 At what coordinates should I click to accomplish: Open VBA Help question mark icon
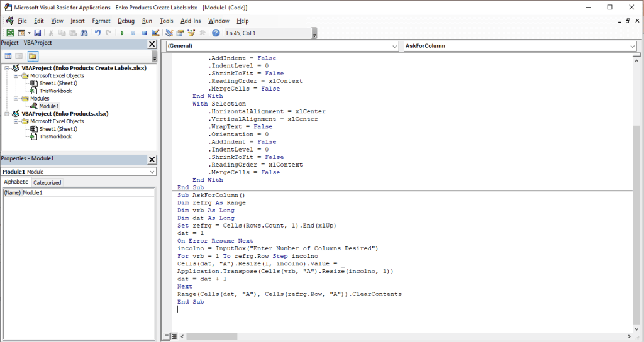tap(216, 33)
